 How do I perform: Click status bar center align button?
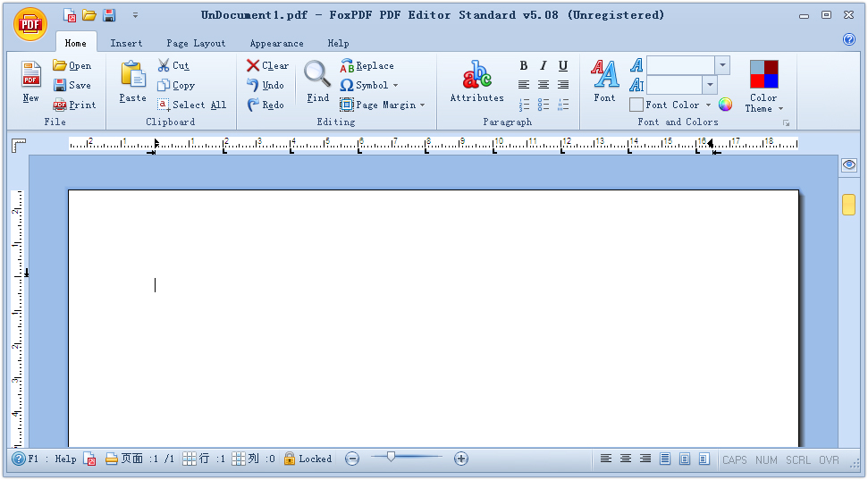click(626, 459)
